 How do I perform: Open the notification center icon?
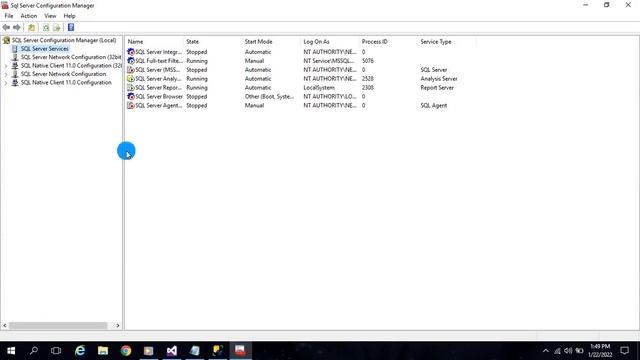(624, 351)
